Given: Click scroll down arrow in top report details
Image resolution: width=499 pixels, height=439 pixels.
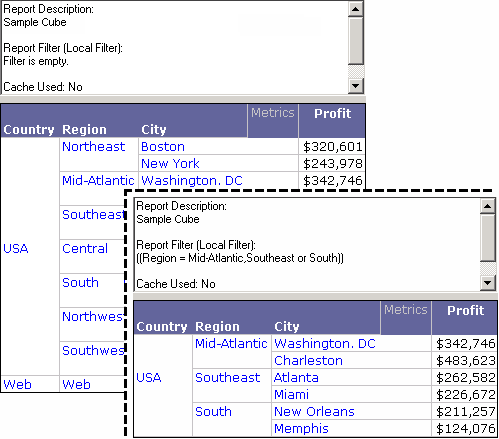Looking at the screenshot, I should click(355, 86).
